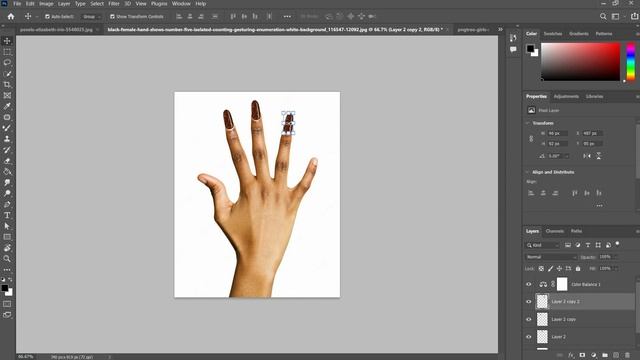Open the Opacity dropdown arrow
Image resolution: width=640 pixels, height=360 pixels.
(x=616, y=257)
